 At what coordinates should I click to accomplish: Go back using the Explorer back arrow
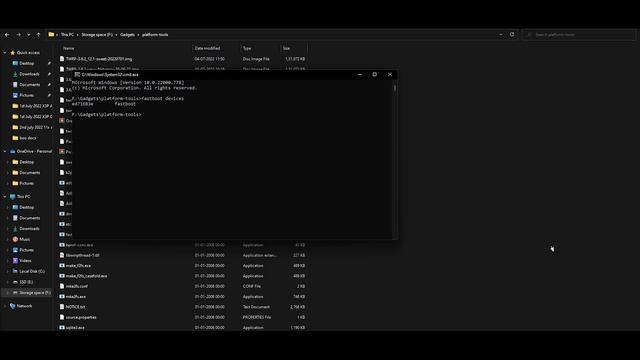[x=7, y=35]
